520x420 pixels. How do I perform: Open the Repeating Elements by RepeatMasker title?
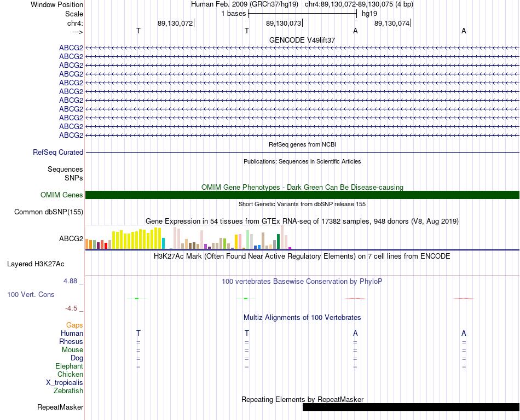(302, 399)
